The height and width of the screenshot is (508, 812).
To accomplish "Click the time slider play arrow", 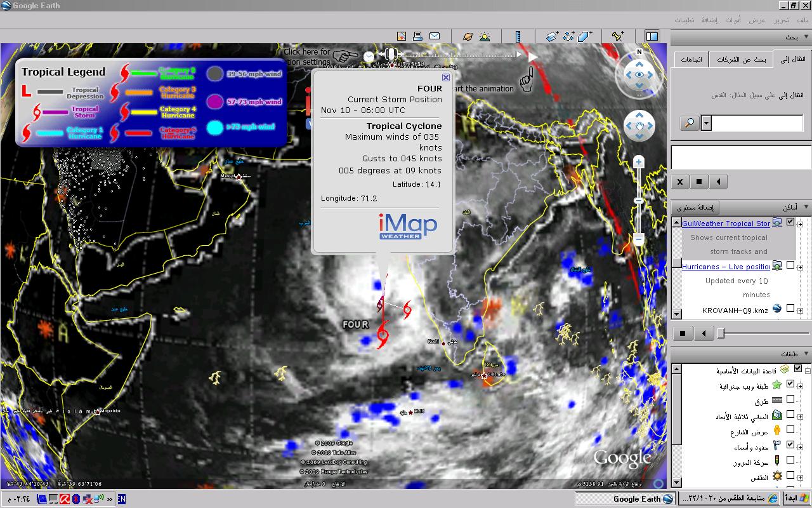I will click(x=533, y=57).
